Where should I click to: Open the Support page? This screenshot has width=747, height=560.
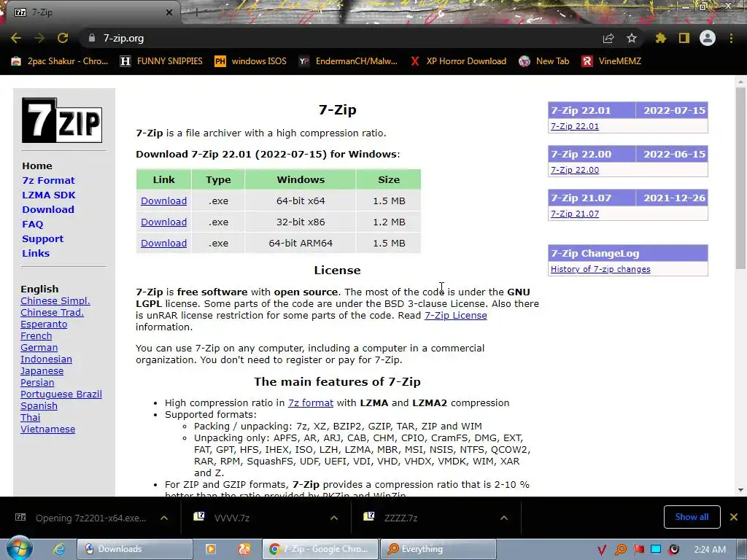(x=42, y=238)
